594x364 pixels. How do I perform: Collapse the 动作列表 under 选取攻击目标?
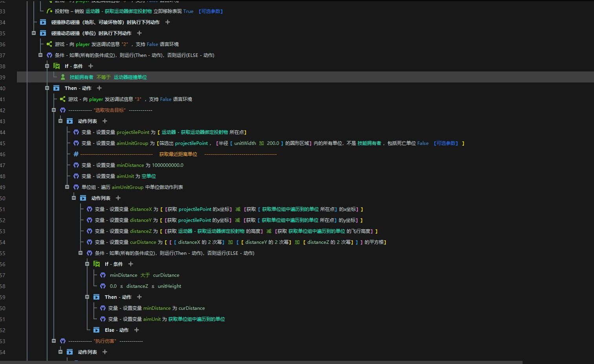tap(60, 121)
